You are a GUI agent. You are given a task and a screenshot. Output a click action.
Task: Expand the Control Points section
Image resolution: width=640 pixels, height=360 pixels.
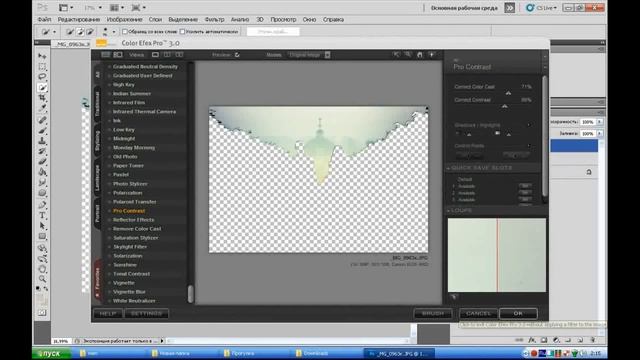click(x=529, y=146)
